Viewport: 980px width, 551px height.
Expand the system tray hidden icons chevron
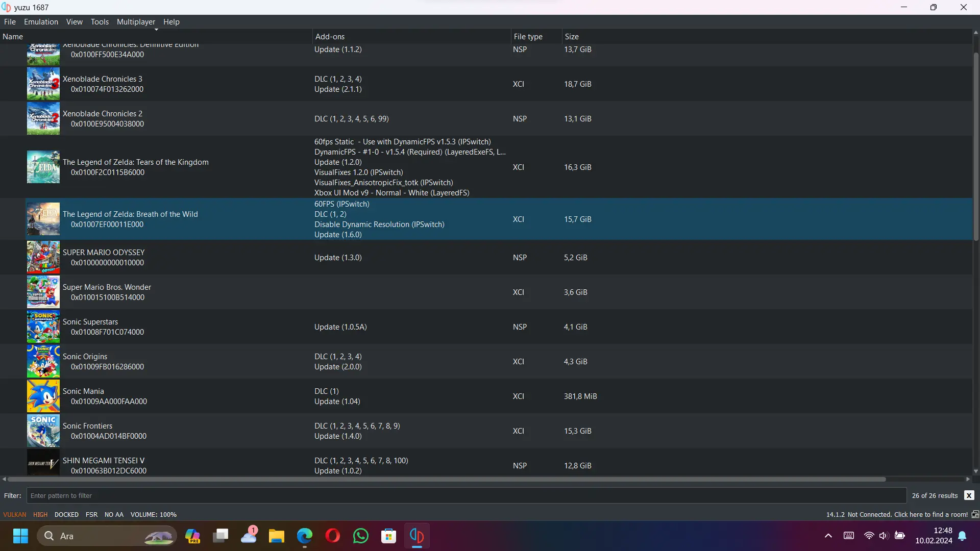point(828,536)
